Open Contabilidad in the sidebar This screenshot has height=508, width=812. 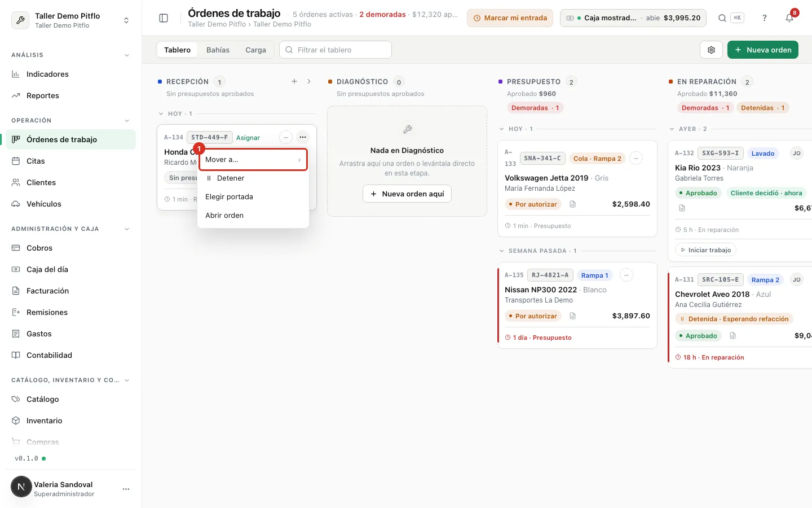[70, 355]
